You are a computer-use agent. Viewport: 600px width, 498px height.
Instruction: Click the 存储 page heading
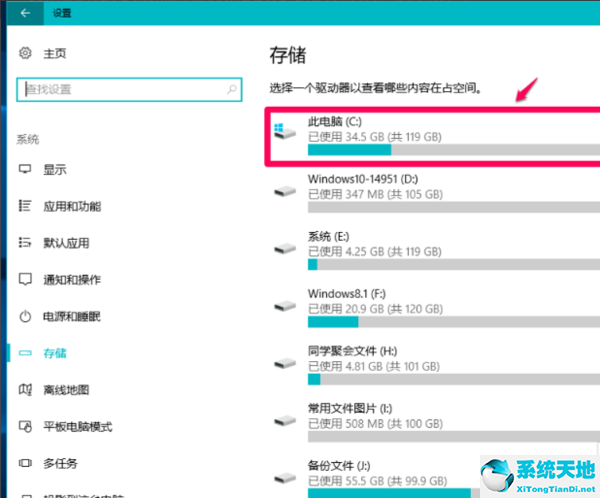288,55
